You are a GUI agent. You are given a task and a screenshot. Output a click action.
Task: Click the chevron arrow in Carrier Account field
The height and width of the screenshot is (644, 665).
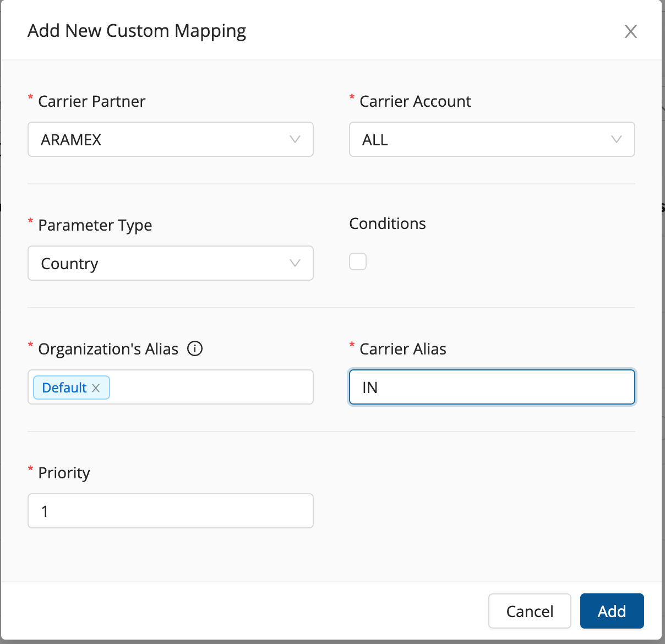tap(617, 139)
